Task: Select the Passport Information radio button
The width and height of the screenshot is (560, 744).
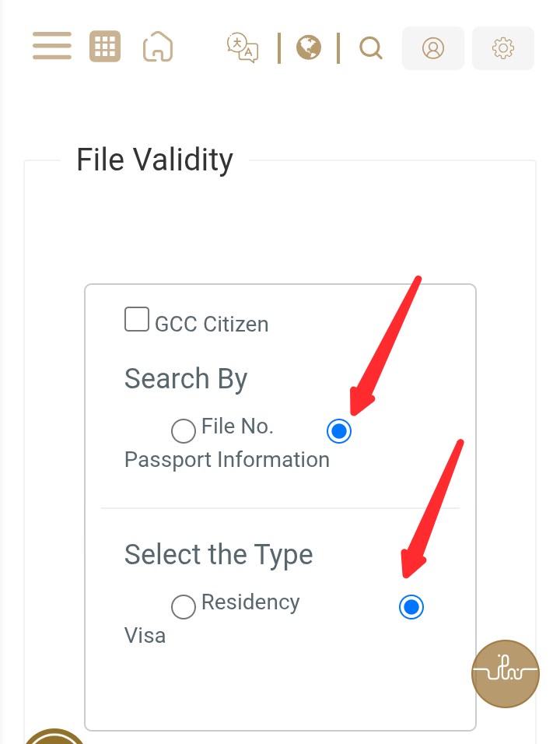Action: point(339,431)
